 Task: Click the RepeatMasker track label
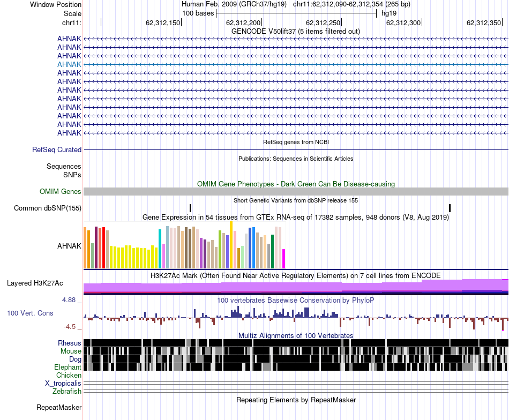pyautogui.click(x=59, y=407)
